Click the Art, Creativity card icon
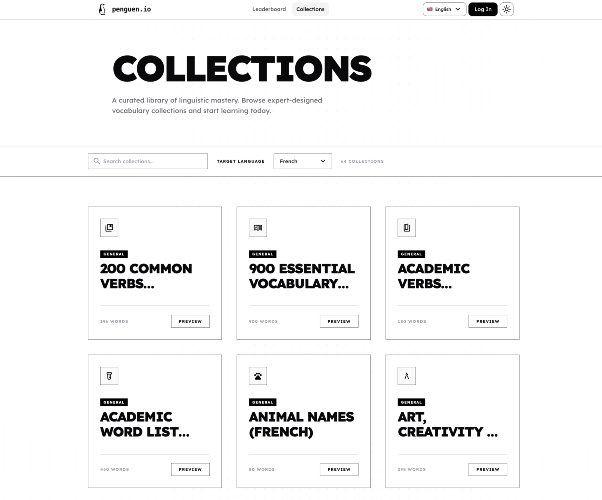The height and width of the screenshot is (500, 602). point(407,376)
